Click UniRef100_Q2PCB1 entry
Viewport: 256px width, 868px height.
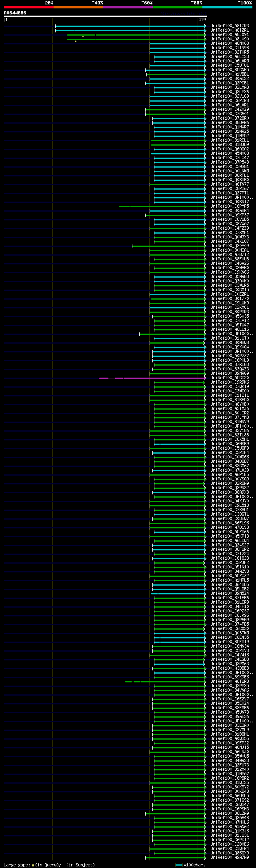(230, 83)
